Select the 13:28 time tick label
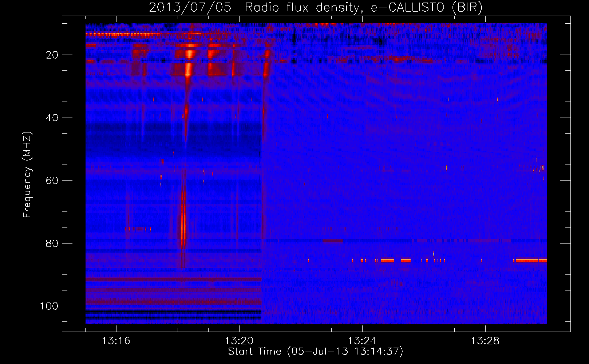Screen dimensions: 589x364 tap(485, 341)
